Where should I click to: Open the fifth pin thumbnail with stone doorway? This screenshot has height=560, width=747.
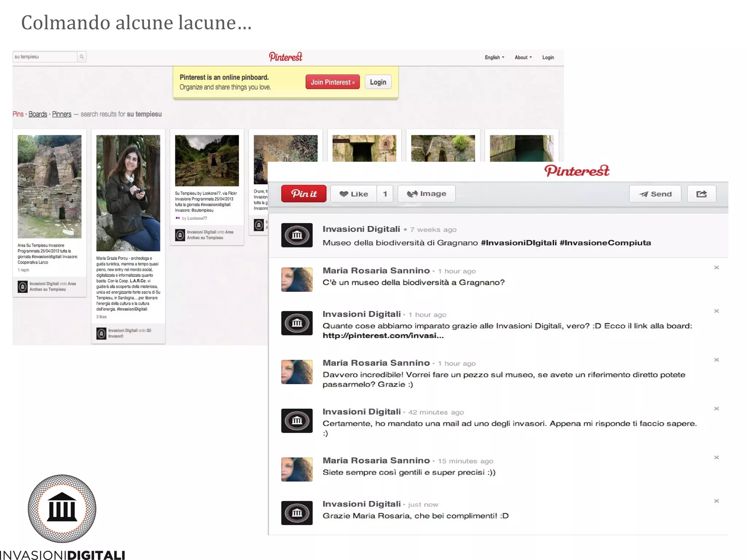click(x=364, y=148)
